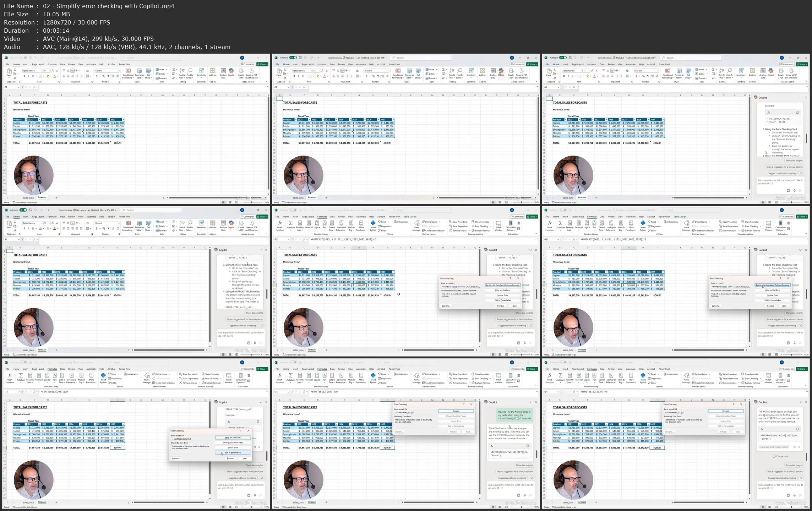Click Evaluate Formula in the middle-center frame

pos(481,230)
